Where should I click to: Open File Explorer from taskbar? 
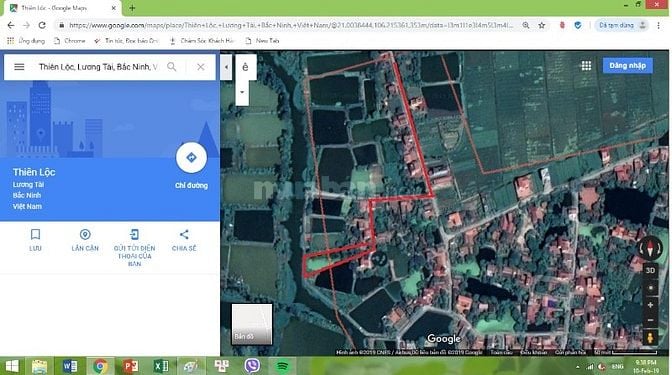click(x=39, y=366)
